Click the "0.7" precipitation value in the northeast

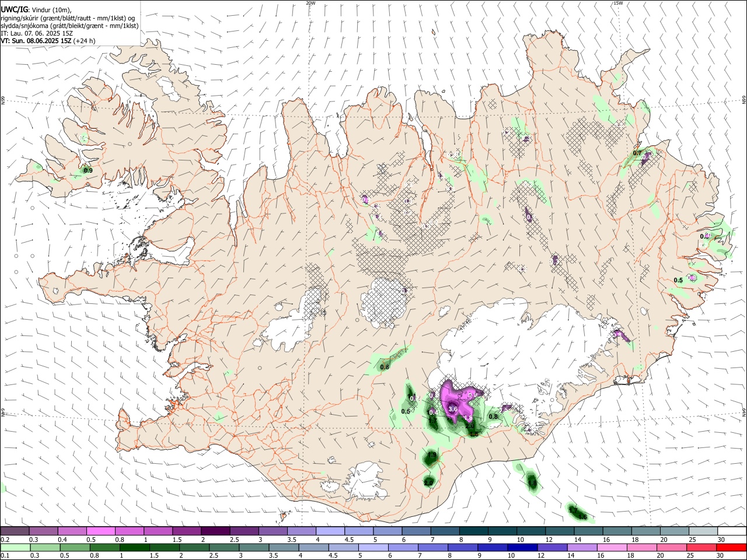(x=637, y=153)
